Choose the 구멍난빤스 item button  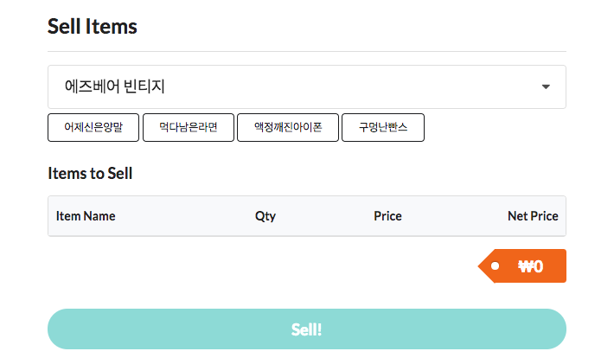(382, 128)
